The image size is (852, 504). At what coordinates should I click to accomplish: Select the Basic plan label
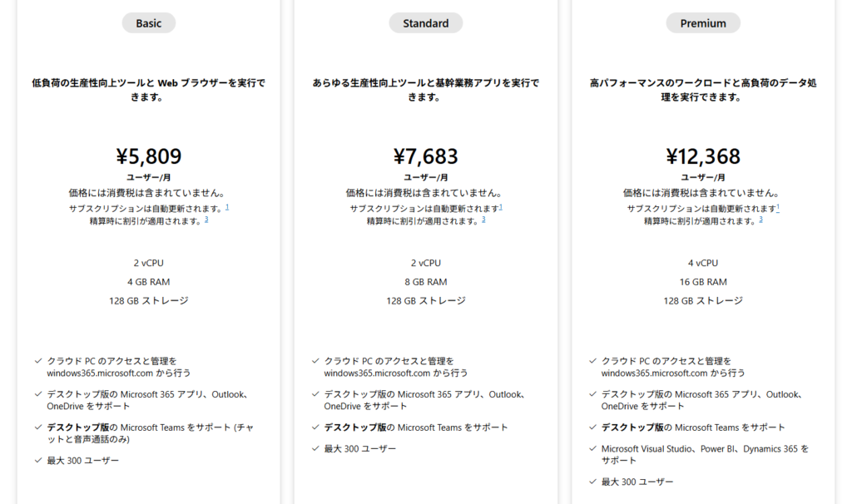pyautogui.click(x=148, y=23)
